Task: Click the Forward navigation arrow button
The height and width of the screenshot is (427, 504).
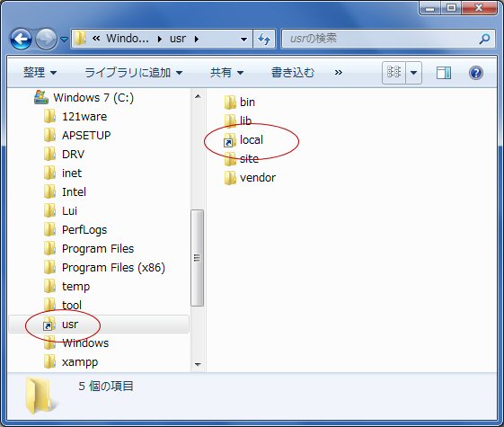Action: click(x=46, y=40)
